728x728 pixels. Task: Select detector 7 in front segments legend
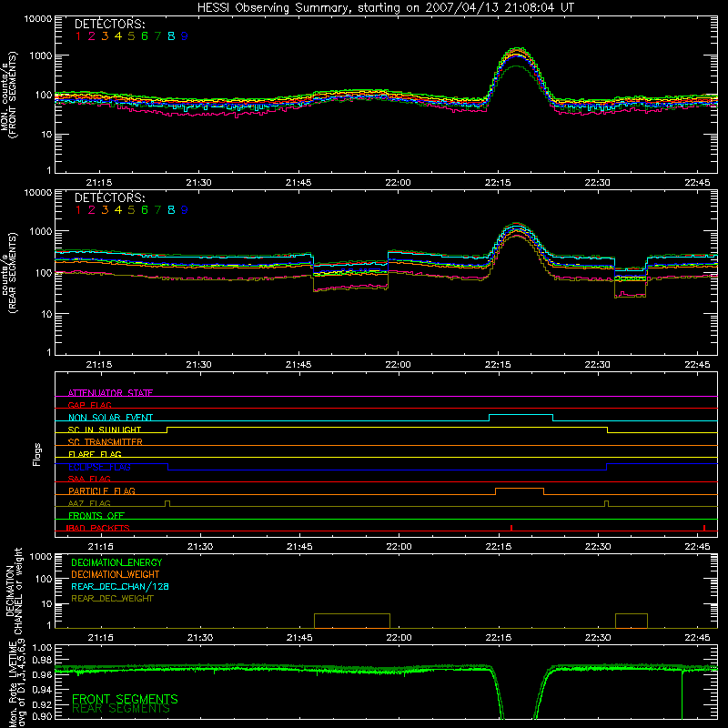(157, 36)
